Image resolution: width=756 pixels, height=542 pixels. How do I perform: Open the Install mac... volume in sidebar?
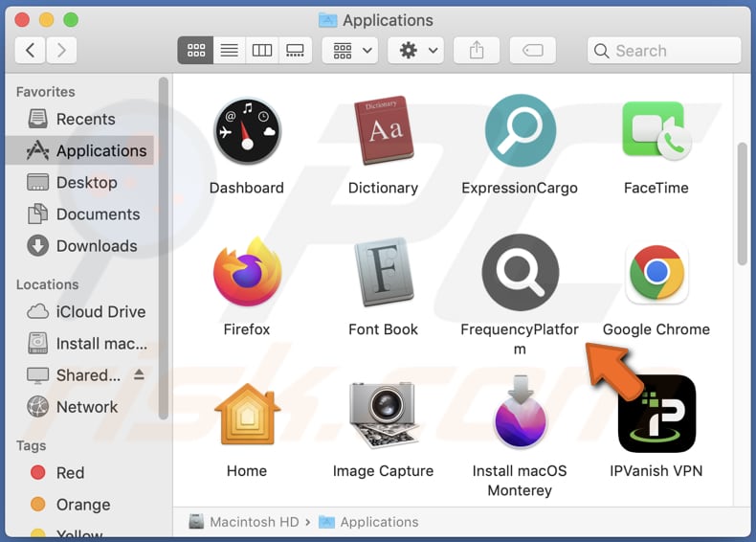(80, 344)
